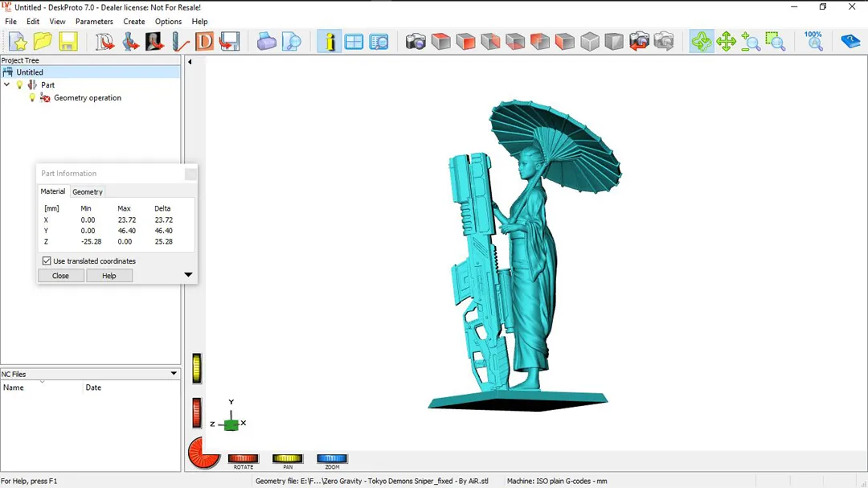Open the NC Files dropdown arrow
This screenshot has width=868, height=488.
click(x=174, y=374)
